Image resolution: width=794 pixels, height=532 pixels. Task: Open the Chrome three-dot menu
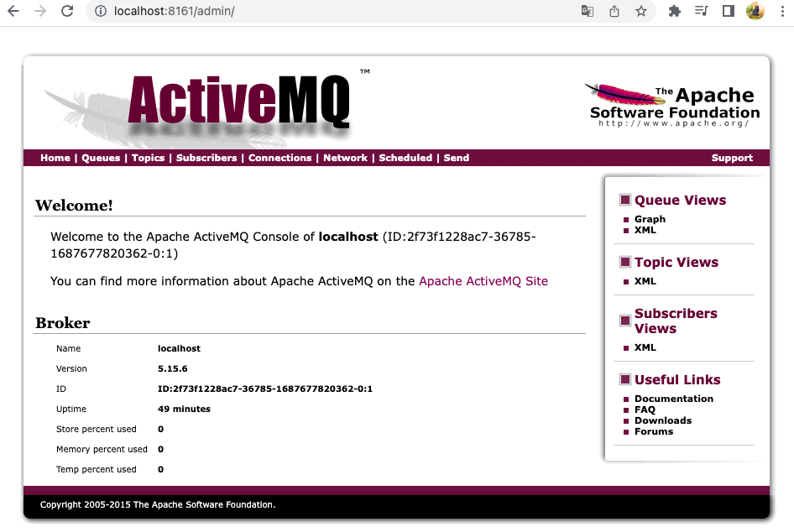pos(782,11)
